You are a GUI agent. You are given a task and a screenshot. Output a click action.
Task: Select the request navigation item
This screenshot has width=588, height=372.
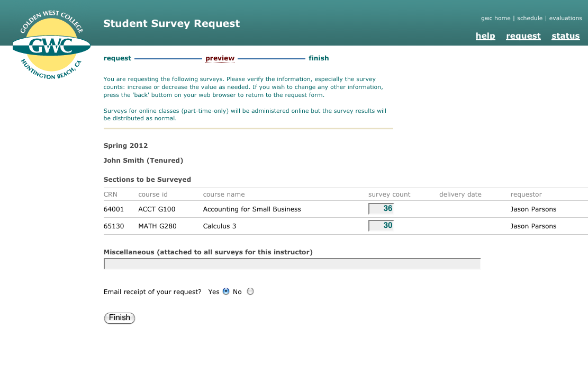[523, 36]
